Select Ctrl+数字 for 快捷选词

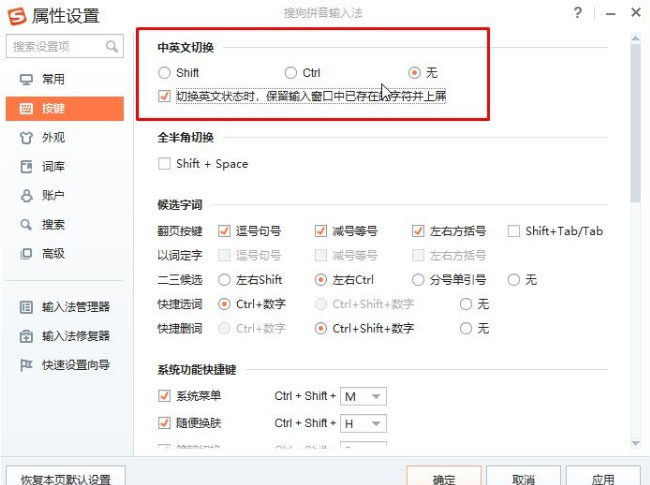point(224,304)
